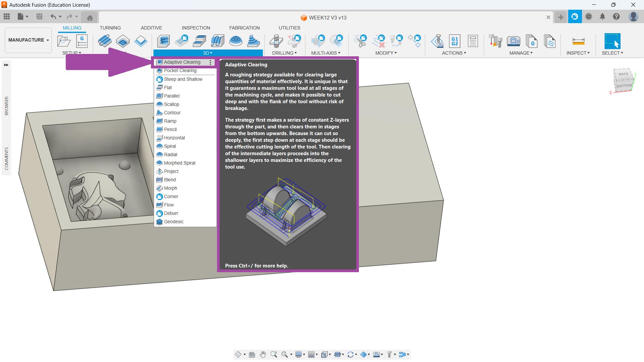
Task: Click the Drill tool icon
Action: coord(276,41)
